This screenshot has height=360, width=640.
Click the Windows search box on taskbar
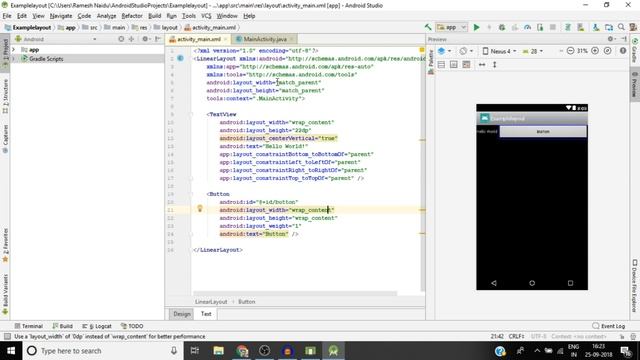(x=102, y=351)
